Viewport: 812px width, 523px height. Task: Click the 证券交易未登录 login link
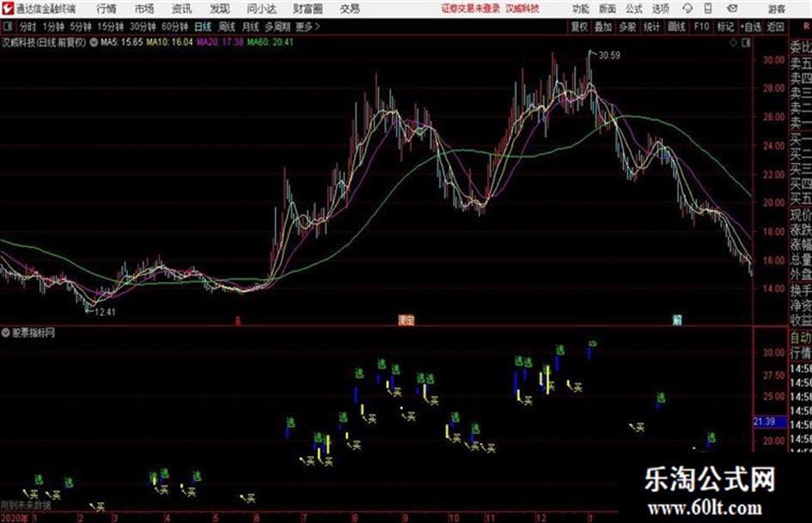470,9
